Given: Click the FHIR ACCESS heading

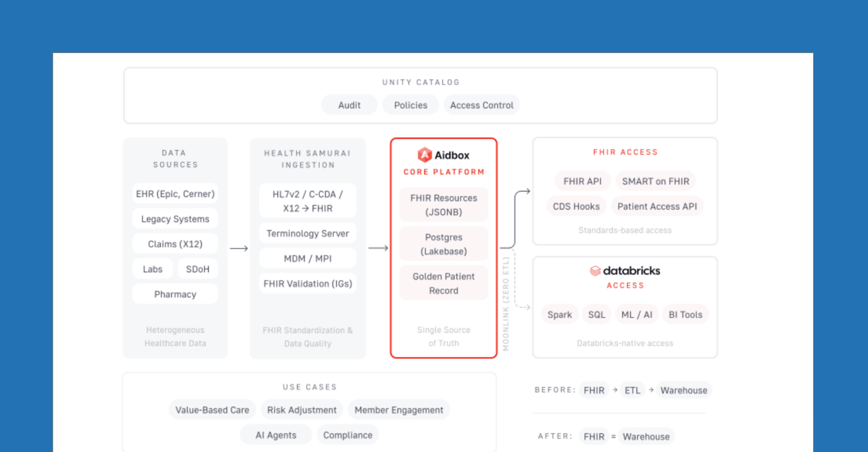Looking at the screenshot, I should pyautogui.click(x=626, y=152).
